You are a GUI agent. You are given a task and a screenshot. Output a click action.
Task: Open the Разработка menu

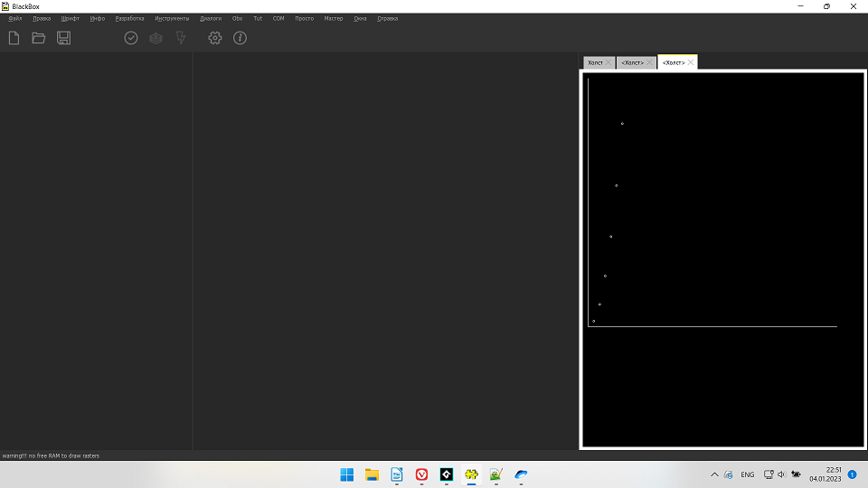pyautogui.click(x=129, y=18)
